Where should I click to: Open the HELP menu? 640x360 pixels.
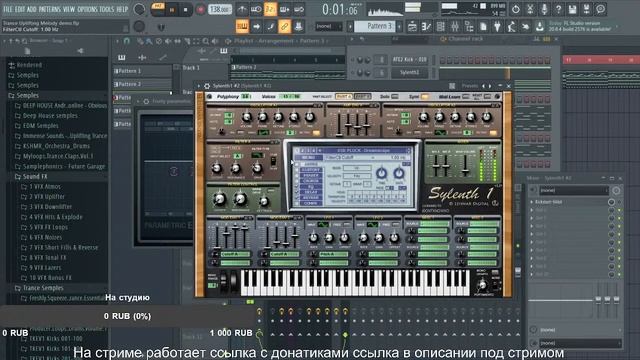[122, 9]
